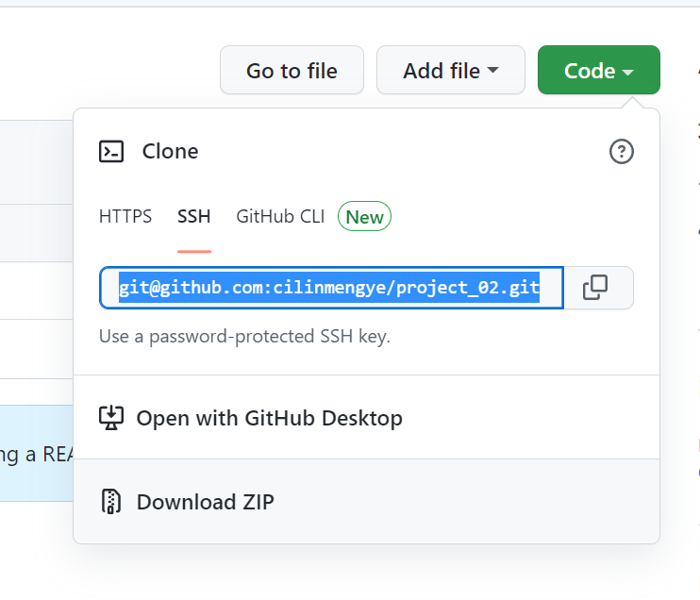This screenshot has width=700, height=600.
Task: Select the Download ZIP option
Action: (x=205, y=502)
